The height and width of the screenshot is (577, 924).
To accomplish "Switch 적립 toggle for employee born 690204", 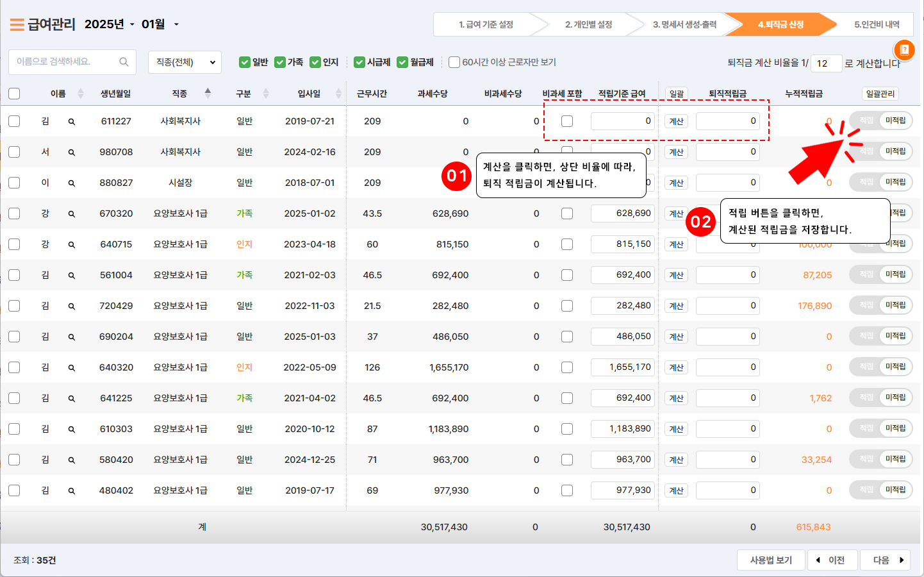I will coord(867,336).
